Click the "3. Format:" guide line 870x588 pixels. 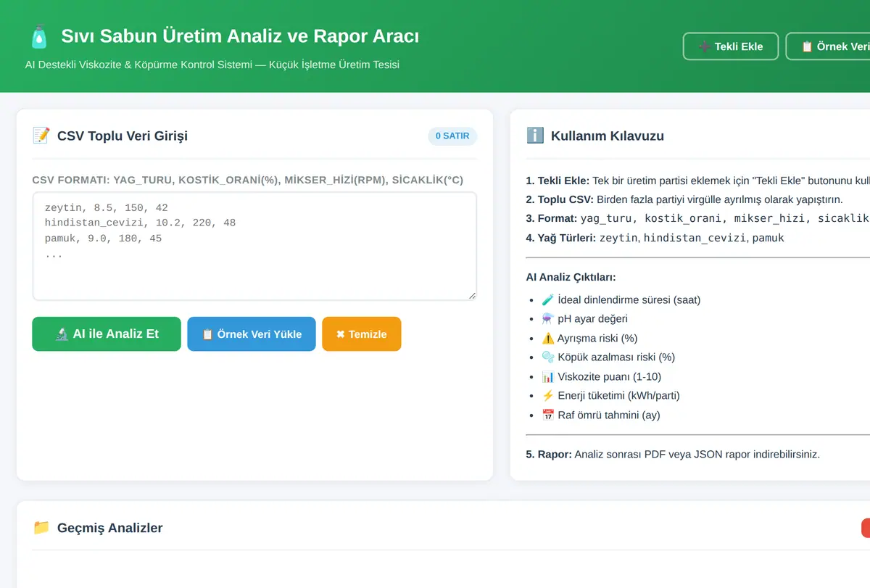(x=697, y=218)
